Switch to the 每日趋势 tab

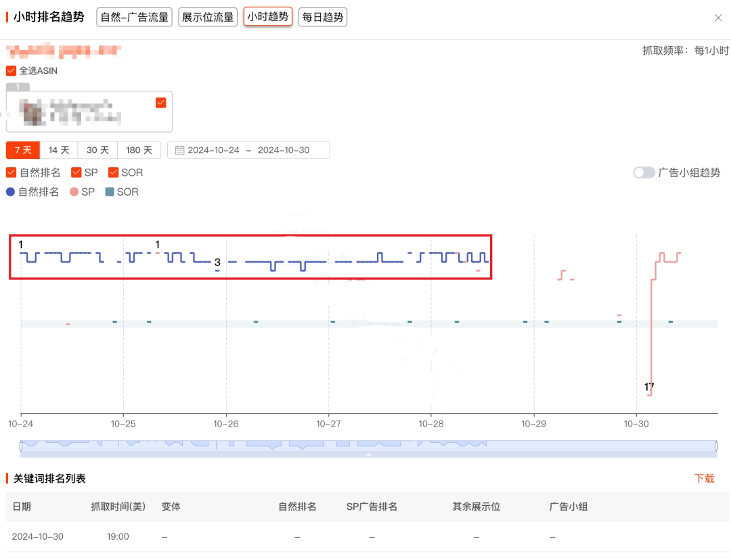[x=322, y=17]
